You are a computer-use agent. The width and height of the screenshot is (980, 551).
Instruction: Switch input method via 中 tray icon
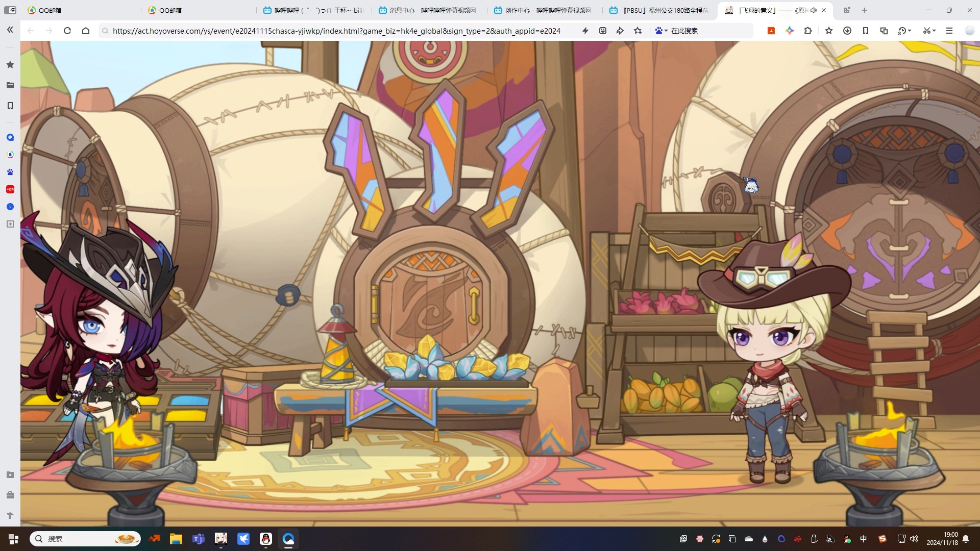864,539
